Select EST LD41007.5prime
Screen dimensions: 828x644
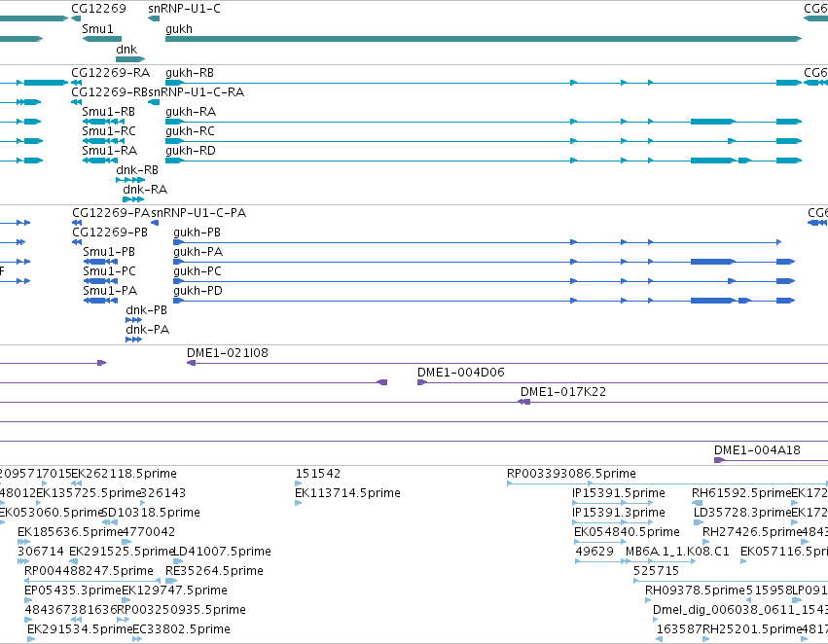tap(178, 561)
